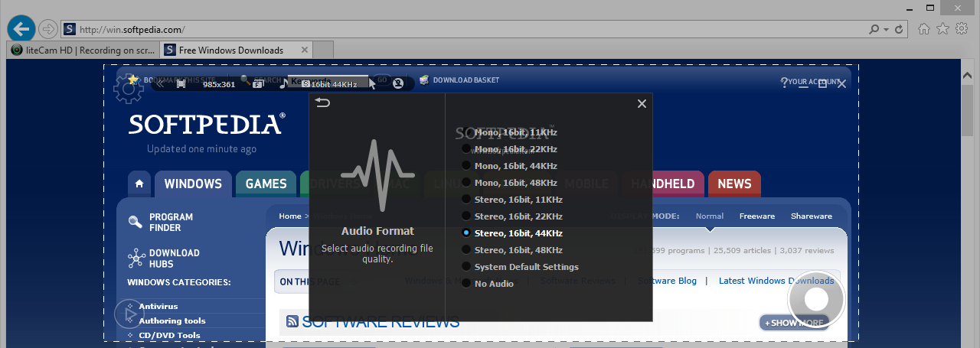Image resolution: width=980 pixels, height=348 pixels.
Task: Select Mono, 16bit, 48KHz option
Action: 511,183
